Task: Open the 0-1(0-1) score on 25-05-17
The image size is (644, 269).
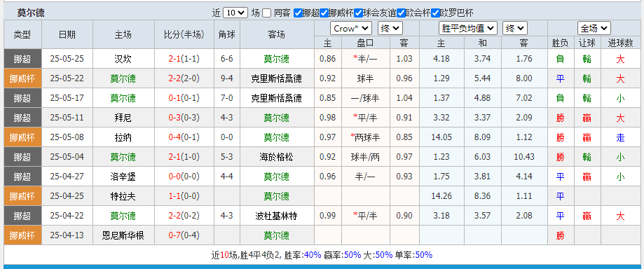Action: click(184, 98)
